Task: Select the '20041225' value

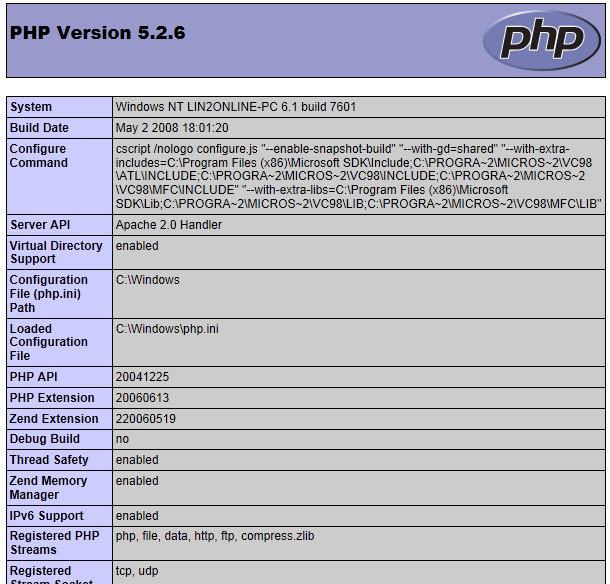Action: (x=142, y=377)
